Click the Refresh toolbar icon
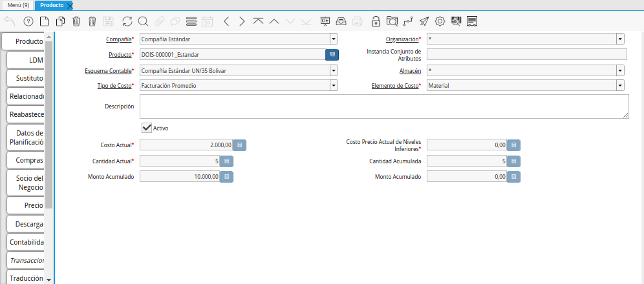Screen dimensions: 644x284 pyautogui.click(x=127, y=21)
